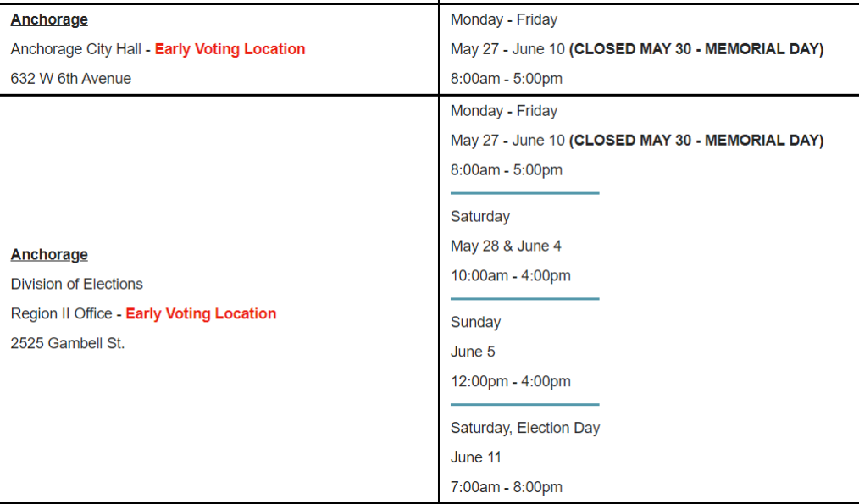The height and width of the screenshot is (504, 859).
Task: Click the second underlined Anchorage heading
Action: [49, 254]
